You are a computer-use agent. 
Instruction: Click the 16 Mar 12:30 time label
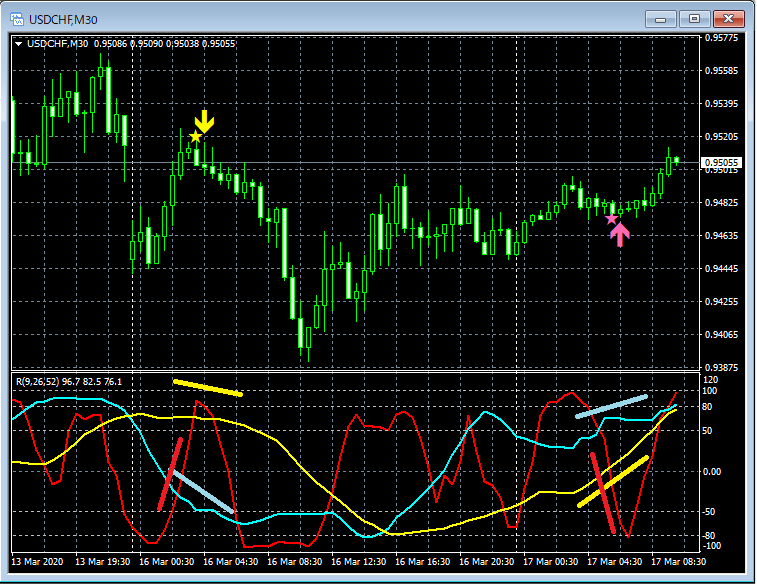(x=359, y=562)
